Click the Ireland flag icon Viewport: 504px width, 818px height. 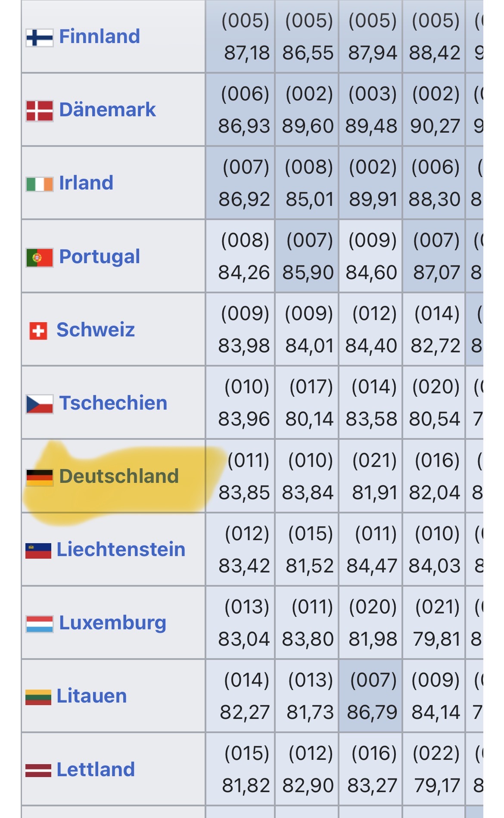[39, 184]
